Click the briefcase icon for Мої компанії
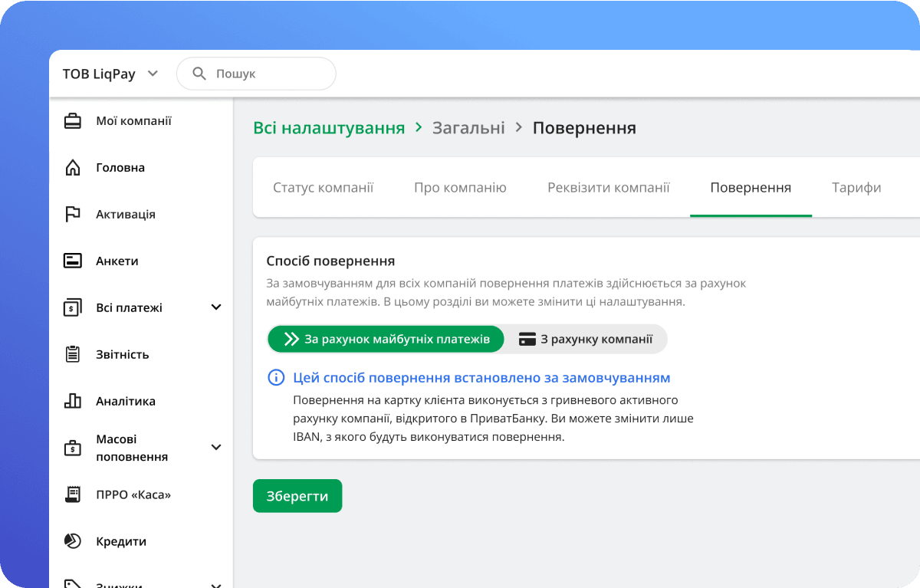This screenshot has height=588, width=920. [x=73, y=121]
